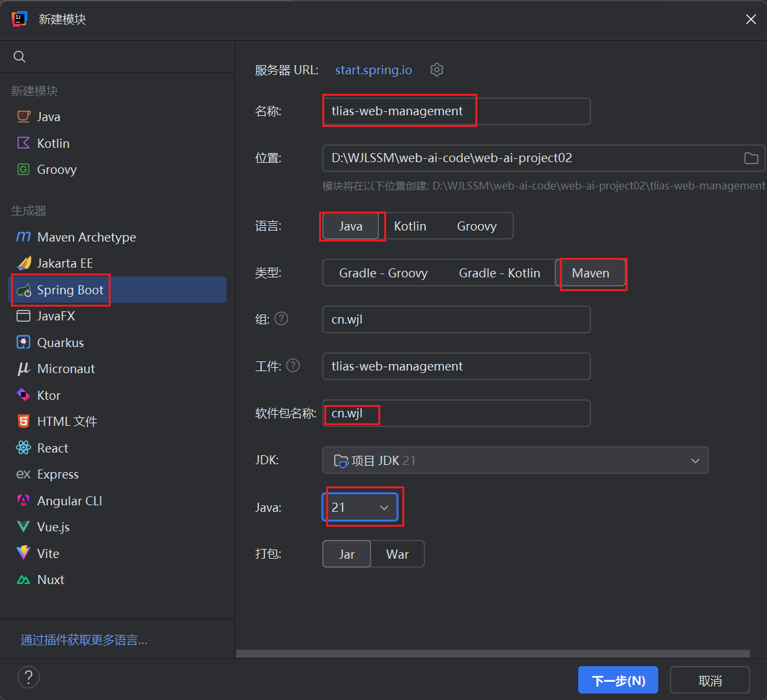Click the Spring Boot leaf icon
Viewport: 767px width, 700px height.
(24, 290)
